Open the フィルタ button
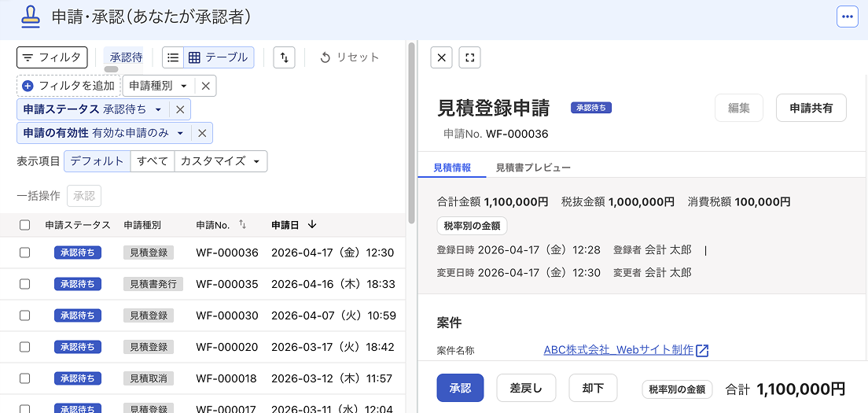868x413 pixels. pos(52,57)
